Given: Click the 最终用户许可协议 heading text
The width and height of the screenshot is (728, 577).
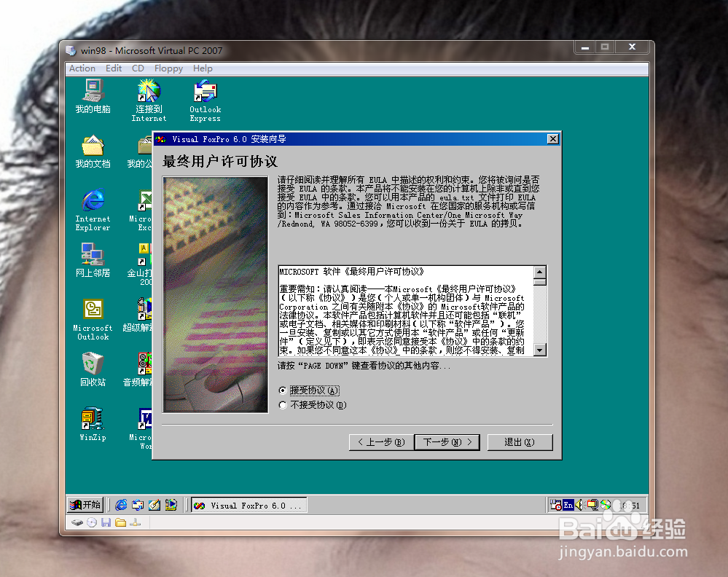Looking at the screenshot, I should click(x=220, y=162).
